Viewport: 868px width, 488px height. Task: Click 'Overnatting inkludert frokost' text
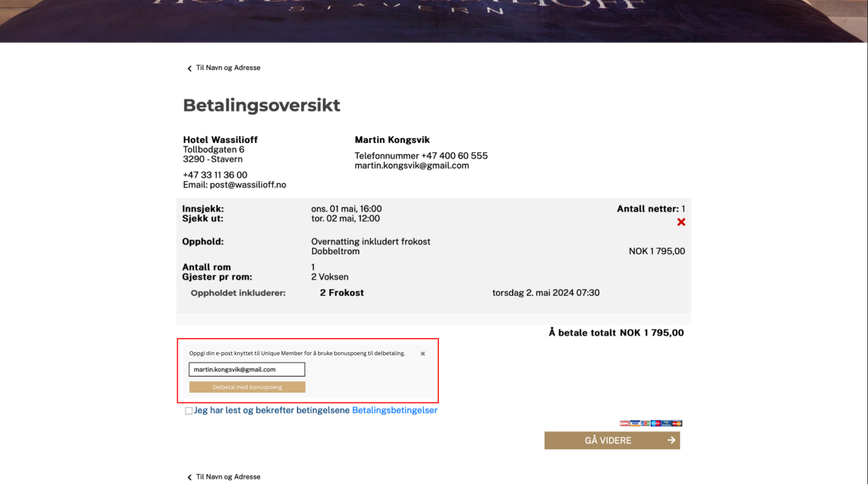pos(371,242)
